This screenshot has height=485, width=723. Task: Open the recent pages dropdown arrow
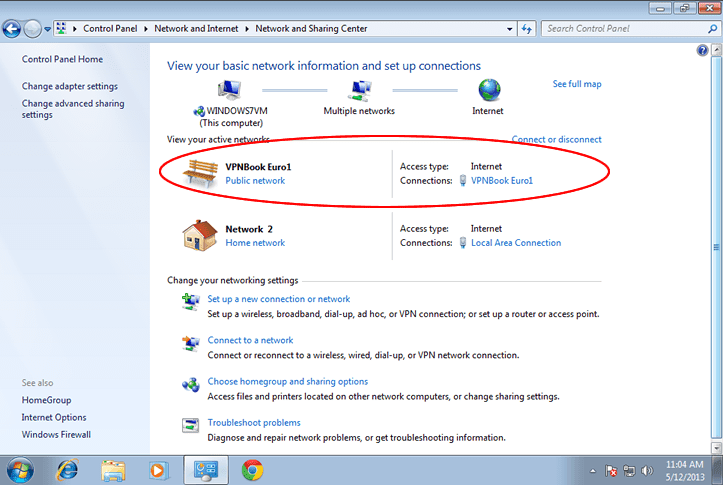47,30
